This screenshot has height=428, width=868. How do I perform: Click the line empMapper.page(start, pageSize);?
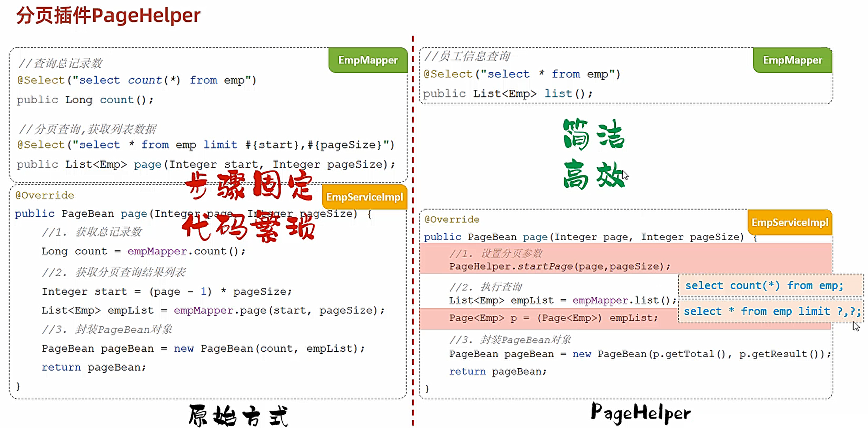(213, 311)
